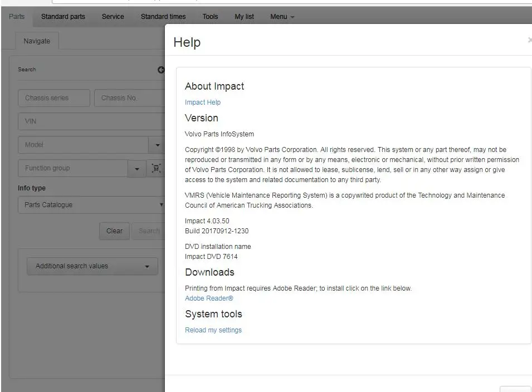Click the DVD installation name label
This screenshot has height=392, width=532.
[x=218, y=247]
